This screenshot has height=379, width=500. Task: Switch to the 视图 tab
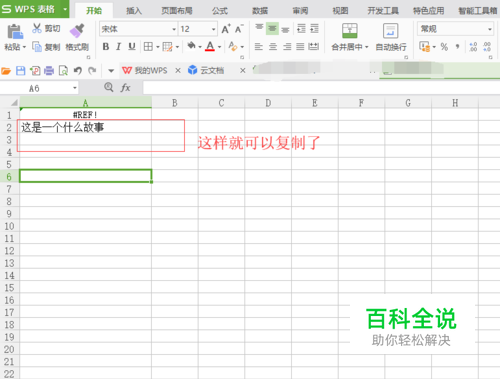click(340, 11)
